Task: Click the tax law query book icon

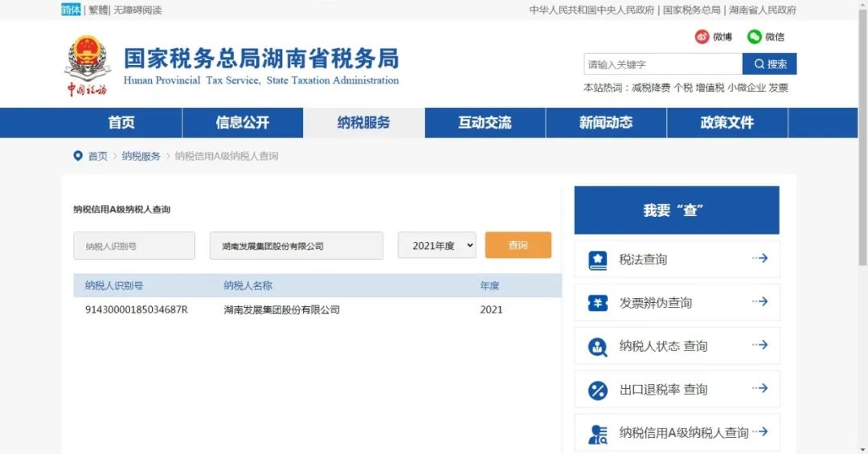Action: pos(598,260)
